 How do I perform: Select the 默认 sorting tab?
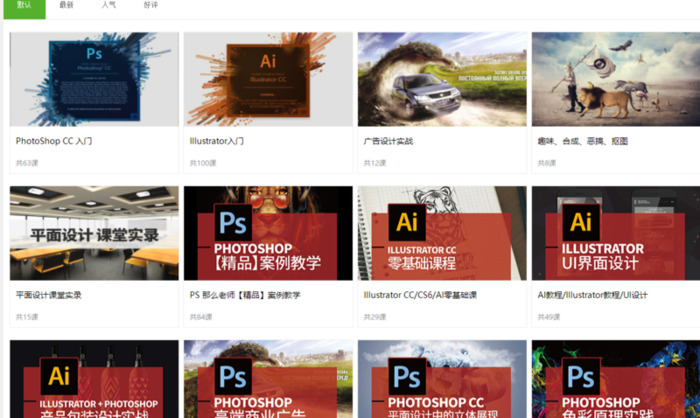(x=24, y=6)
